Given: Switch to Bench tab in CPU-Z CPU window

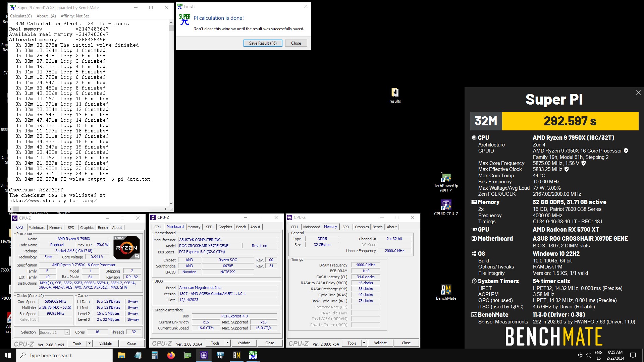Looking at the screenshot, I should click(103, 228).
